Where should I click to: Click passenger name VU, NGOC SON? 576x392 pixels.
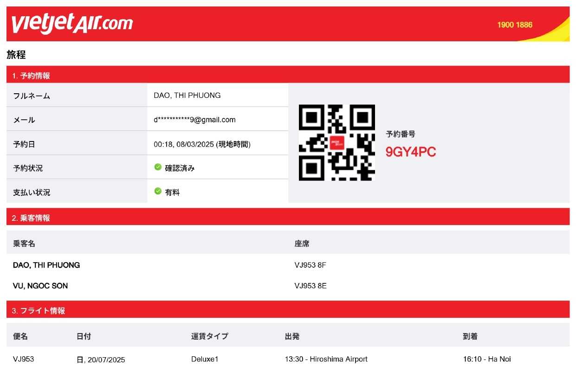40,286
